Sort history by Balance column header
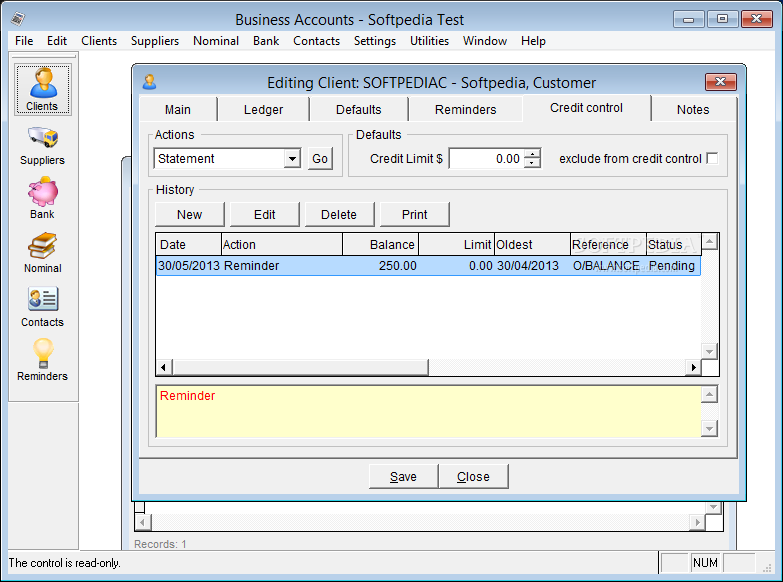 (x=381, y=244)
